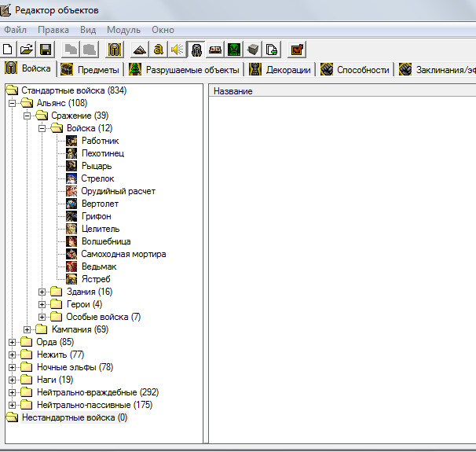Switch to the Заклинания tab
Screen dimensions: 476x452
tap(437, 70)
